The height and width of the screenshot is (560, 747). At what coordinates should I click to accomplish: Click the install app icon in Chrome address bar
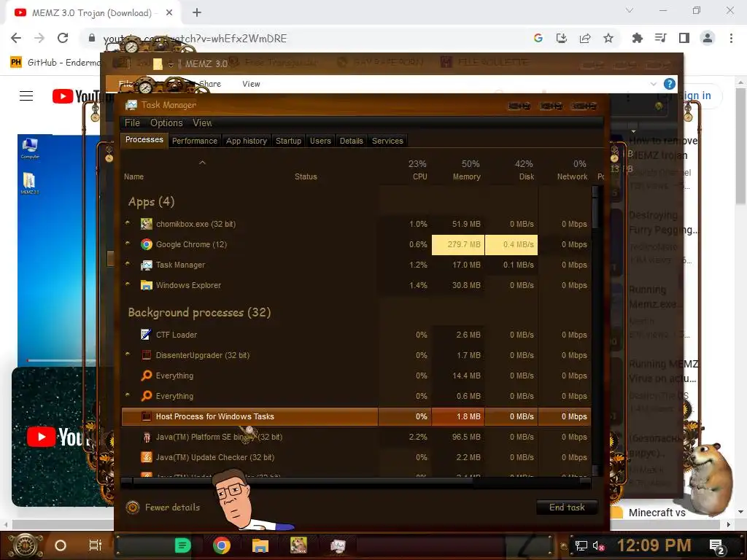click(x=562, y=38)
